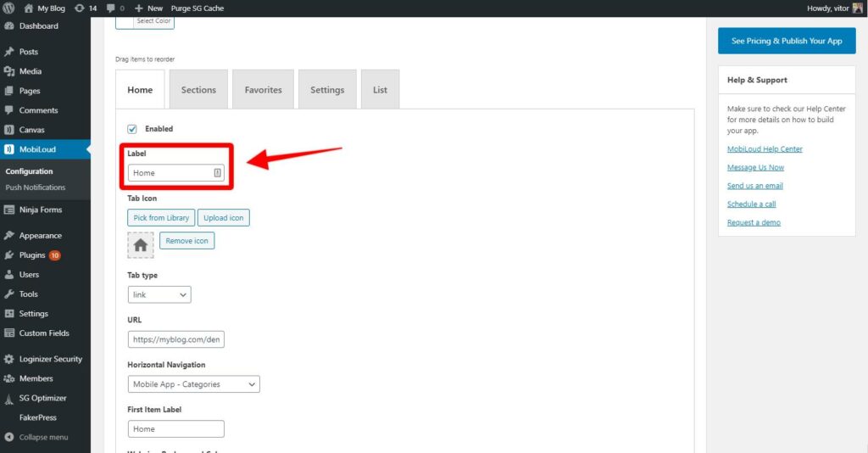The image size is (868, 453).
Task: Click the Select Color swatch button
Action: point(145,21)
